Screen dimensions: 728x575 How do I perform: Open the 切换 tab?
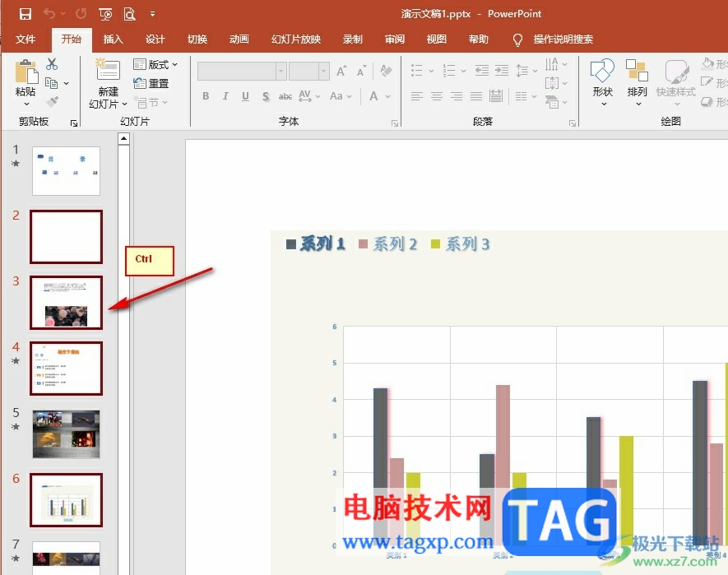pos(197,39)
